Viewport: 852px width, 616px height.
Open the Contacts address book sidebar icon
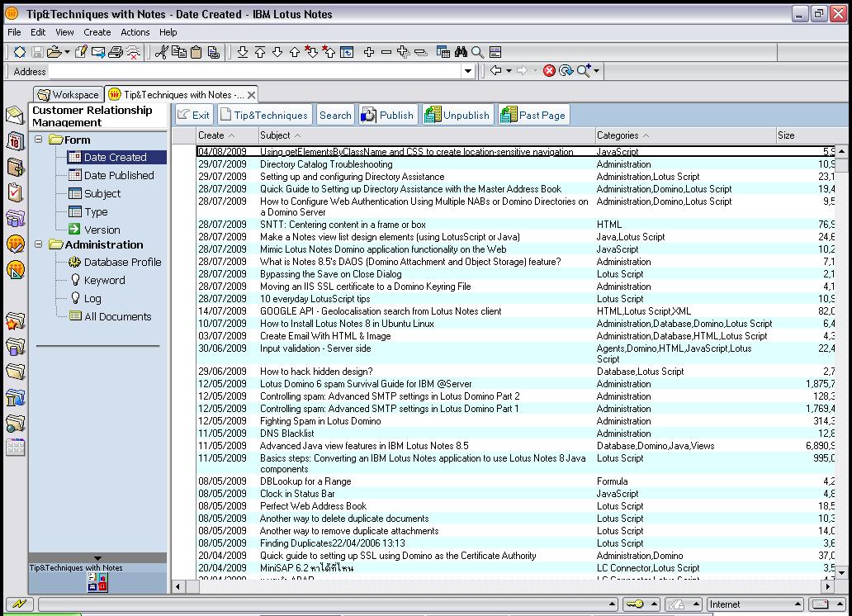[15, 167]
